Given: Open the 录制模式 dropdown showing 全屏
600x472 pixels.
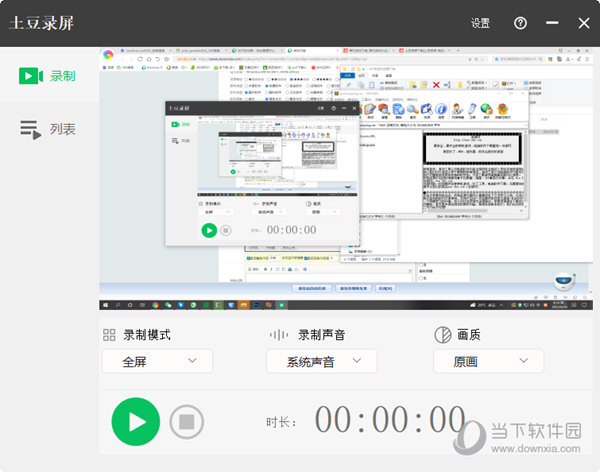Looking at the screenshot, I should (157, 361).
